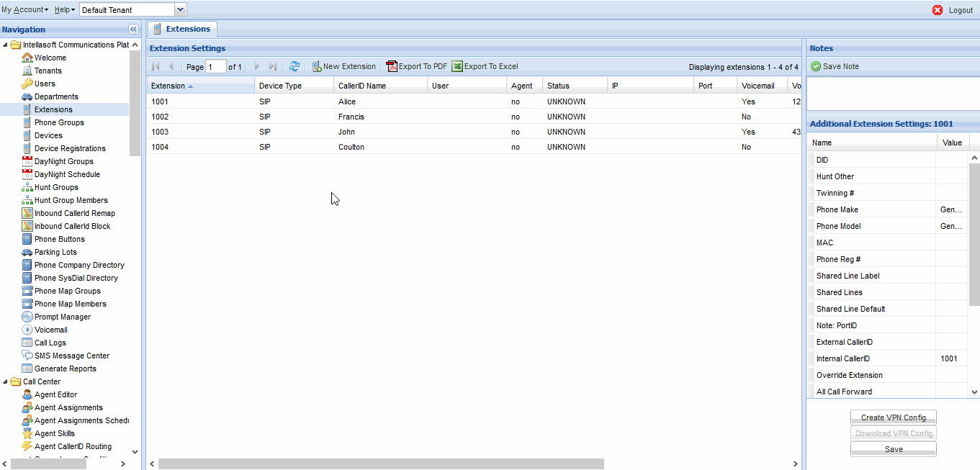980x470 pixels.
Task: Click the horizontal scrollbar under extensions grid
Action: pyautogui.click(x=381, y=464)
